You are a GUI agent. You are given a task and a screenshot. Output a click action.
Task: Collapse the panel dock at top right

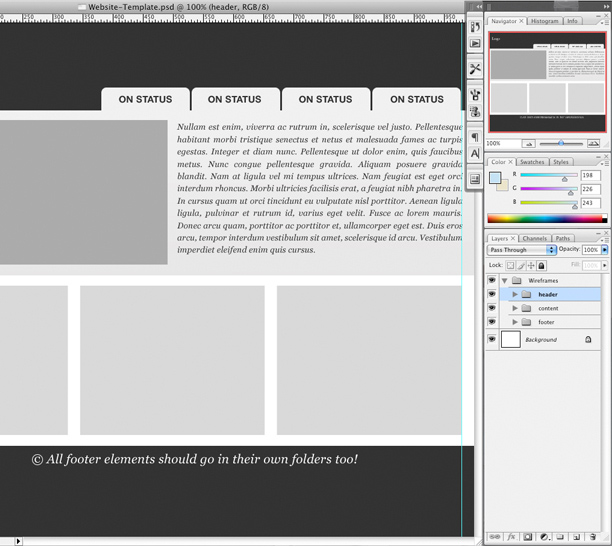(606, 7)
